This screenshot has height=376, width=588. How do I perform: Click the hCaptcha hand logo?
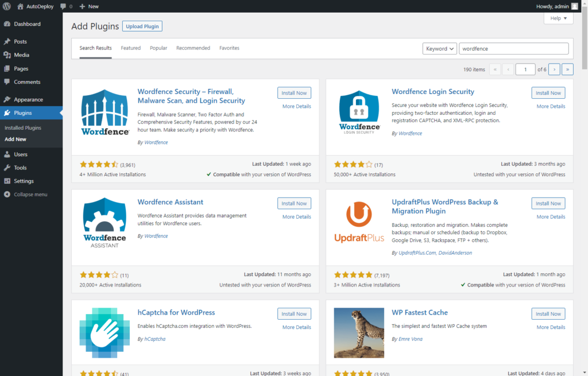click(105, 333)
